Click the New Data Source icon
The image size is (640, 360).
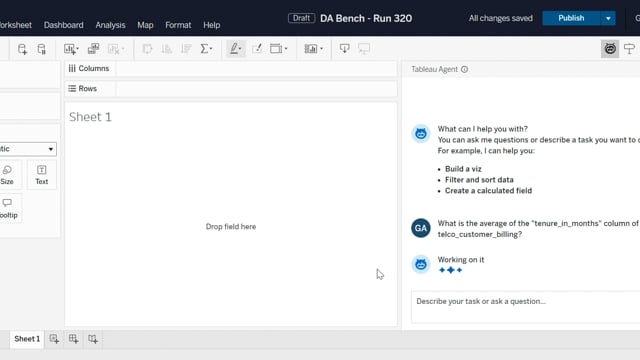tap(22, 49)
